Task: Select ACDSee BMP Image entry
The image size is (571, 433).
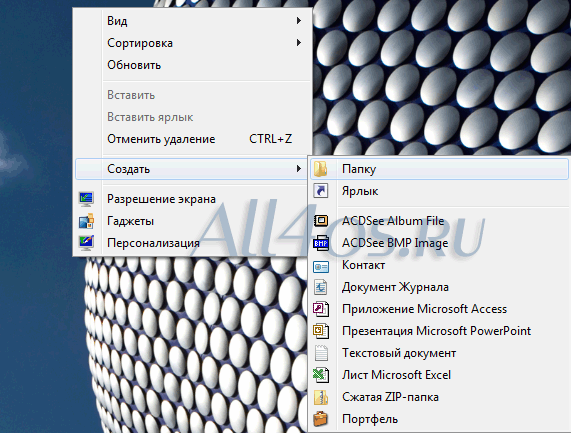Action: tap(439, 243)
